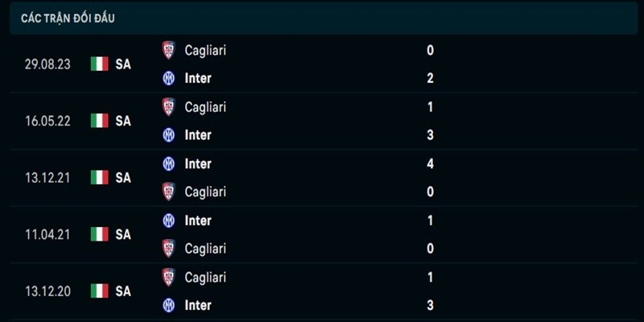Screen dimensions: 644x322
Task: Open the Các Trận Đối Đầu header
Action: pos(68,18)
